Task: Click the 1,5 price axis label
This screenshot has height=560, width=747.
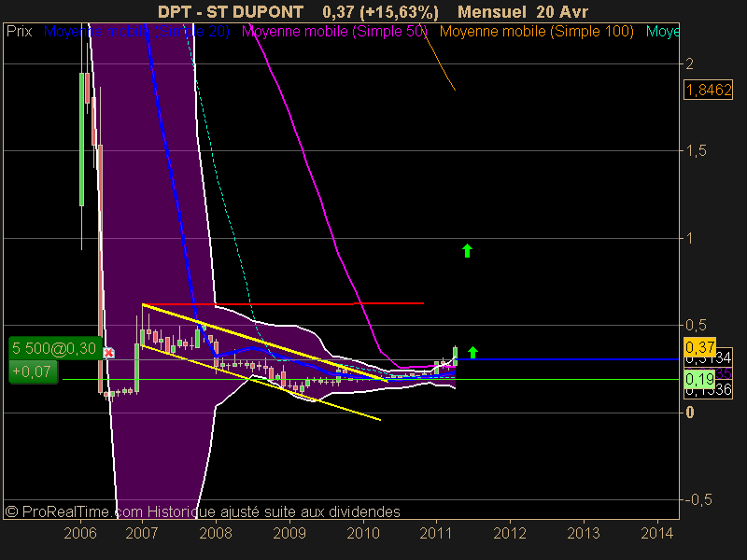Action: pyautogui.click(x=696, y=151)
